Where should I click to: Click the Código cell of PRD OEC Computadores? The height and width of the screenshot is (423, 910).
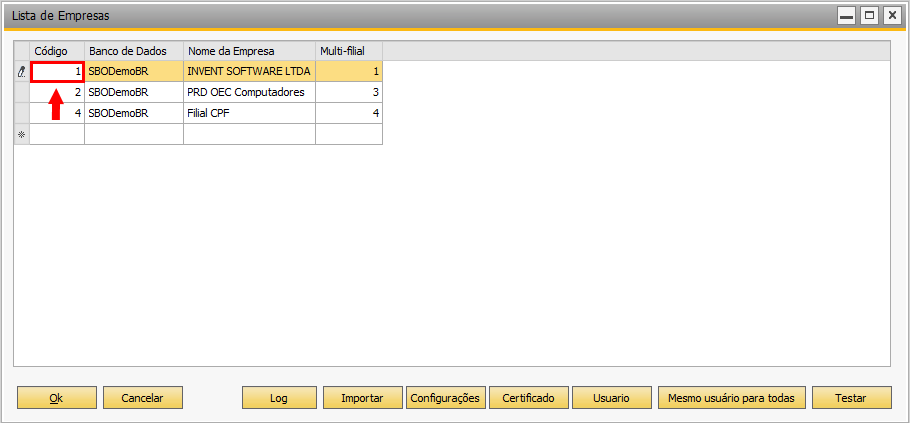pyautogui.click(x=57, y=92)
